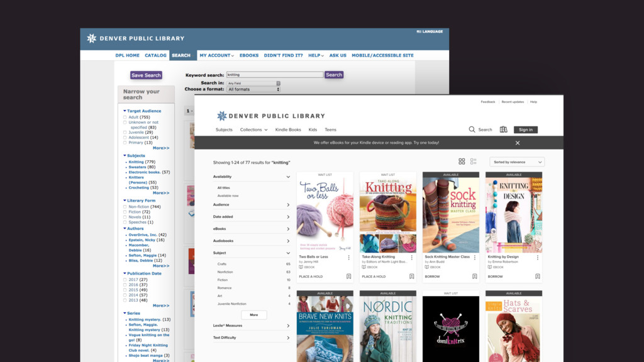This screenshot has height=362, width=644.
Task: Click Denver Public Library logo in back window
Action: pyautogui.click(x=136, y=38)
